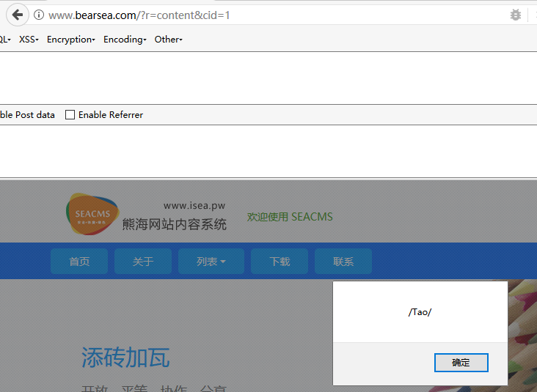Open the 下载 navigation item
The width and height of the screenshot is (537, 392).
[x=280, y=262]
